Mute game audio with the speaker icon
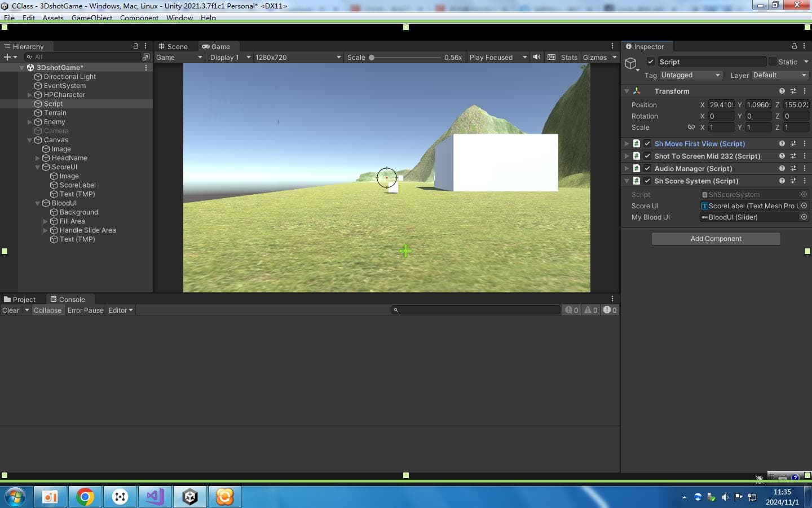This screenshot has width=812, height=508. [x=537, y=57]
